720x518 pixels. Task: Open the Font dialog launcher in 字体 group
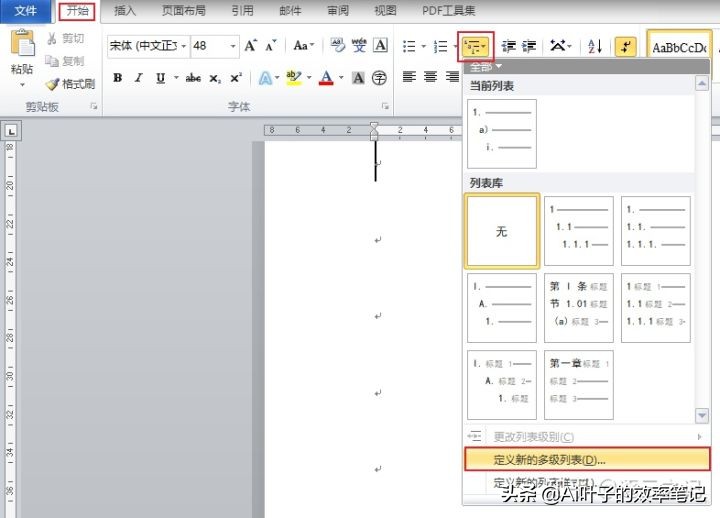(x=385, y=107)
